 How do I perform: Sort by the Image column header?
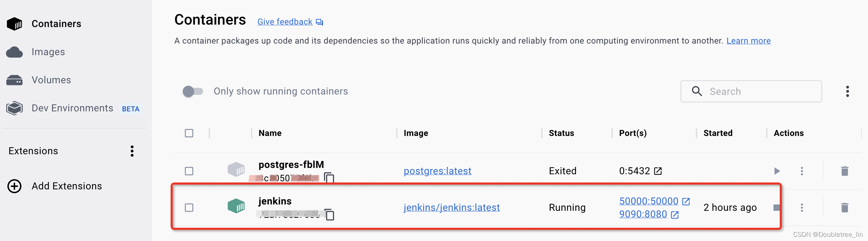click(x=416, y=133)
